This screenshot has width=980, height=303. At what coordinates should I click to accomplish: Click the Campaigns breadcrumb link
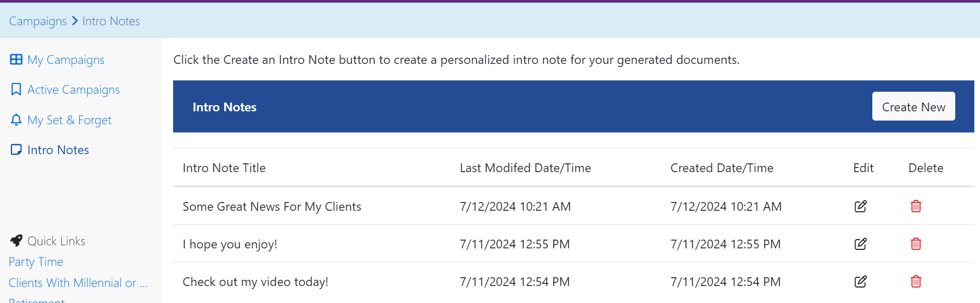(x=38, y=21)
